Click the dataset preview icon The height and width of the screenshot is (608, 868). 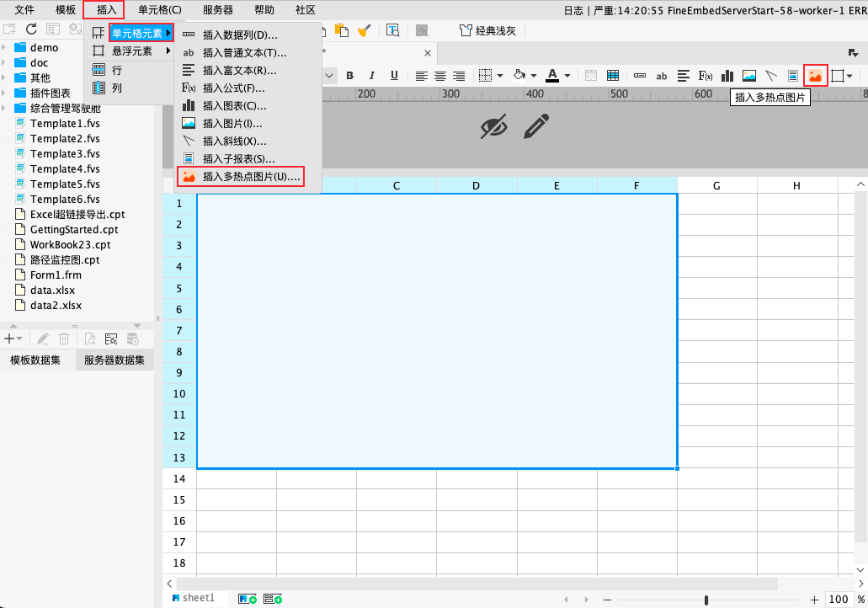[90, 339]
